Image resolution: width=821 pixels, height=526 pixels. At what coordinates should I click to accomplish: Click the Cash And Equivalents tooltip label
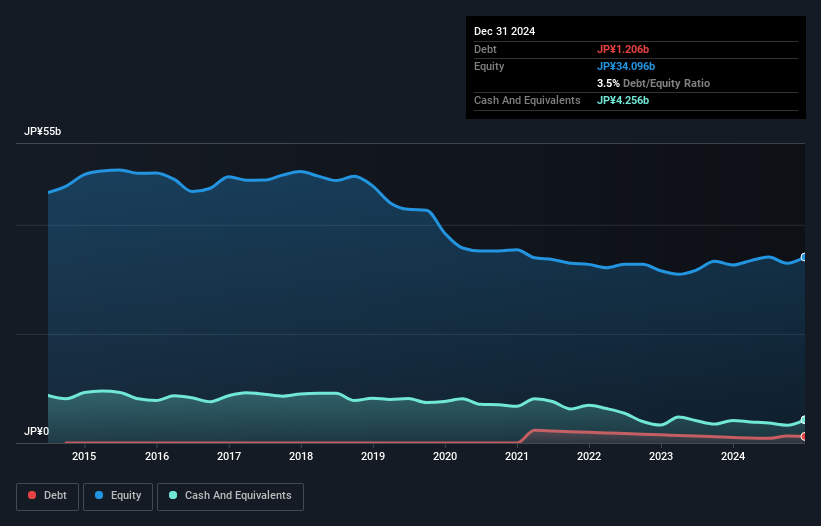527,100
